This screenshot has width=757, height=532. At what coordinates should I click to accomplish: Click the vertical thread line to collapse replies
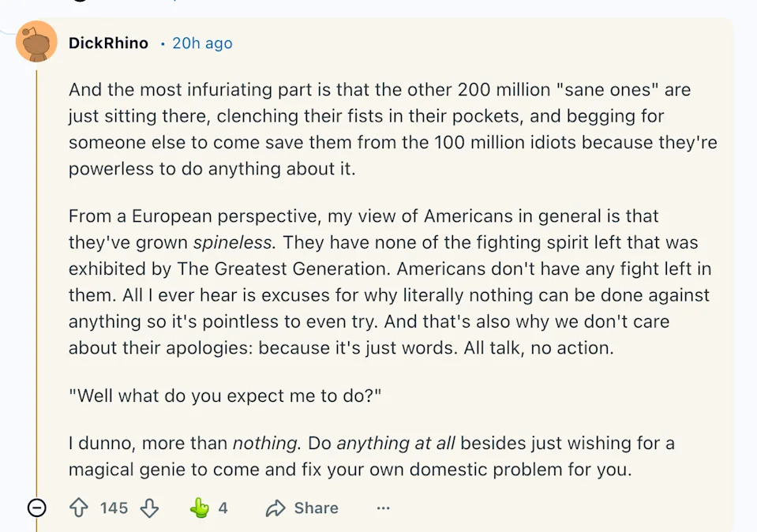pyautogui.click(x=36, y=276)
